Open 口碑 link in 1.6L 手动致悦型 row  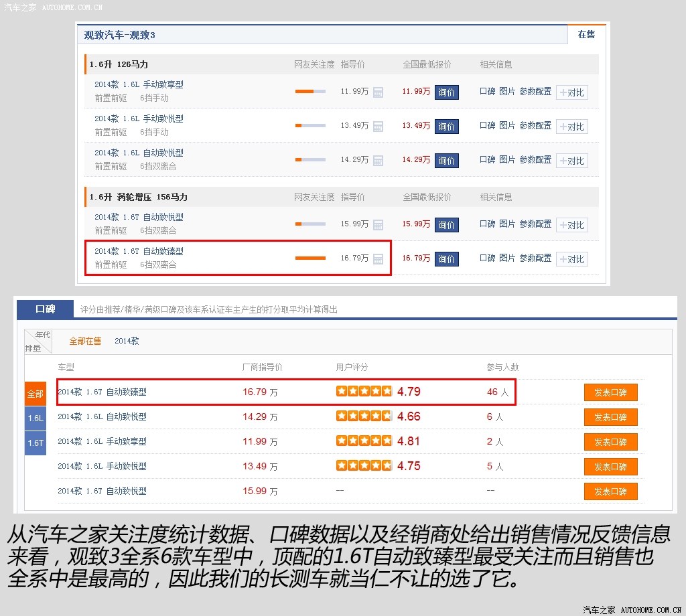pyautogui.click(x=488, y=125)
